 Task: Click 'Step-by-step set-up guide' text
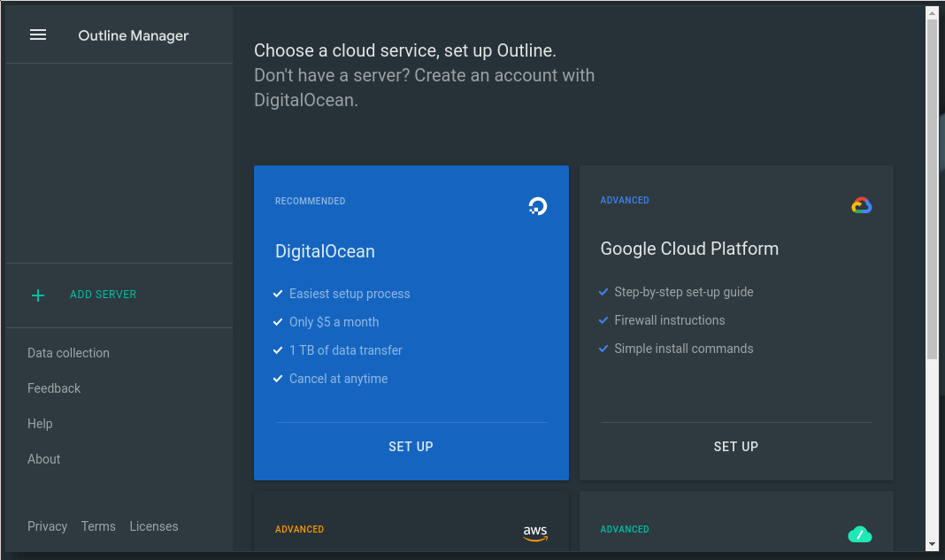click(x=683, y=292)
